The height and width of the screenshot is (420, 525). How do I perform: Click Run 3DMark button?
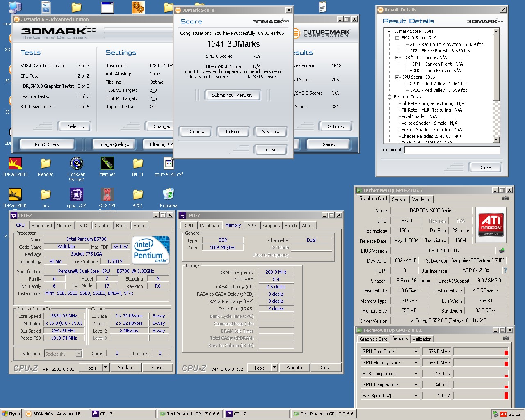pos(47,144)
